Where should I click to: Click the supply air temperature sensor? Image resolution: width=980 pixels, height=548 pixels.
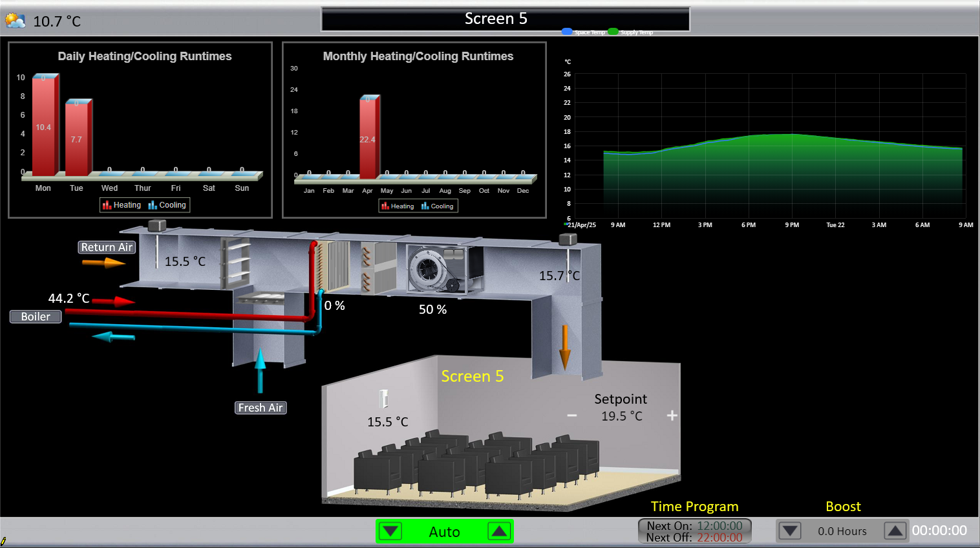coord(568,241)
